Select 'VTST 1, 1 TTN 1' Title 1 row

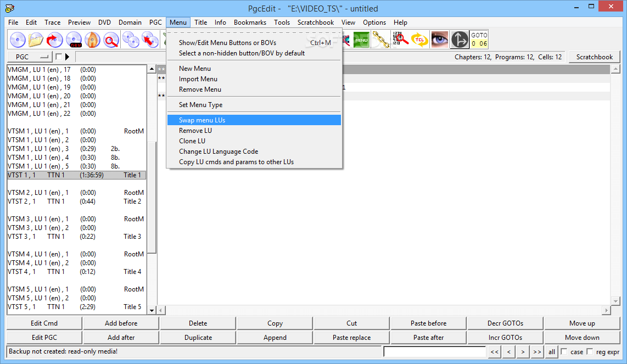click(x=77, y=175)
